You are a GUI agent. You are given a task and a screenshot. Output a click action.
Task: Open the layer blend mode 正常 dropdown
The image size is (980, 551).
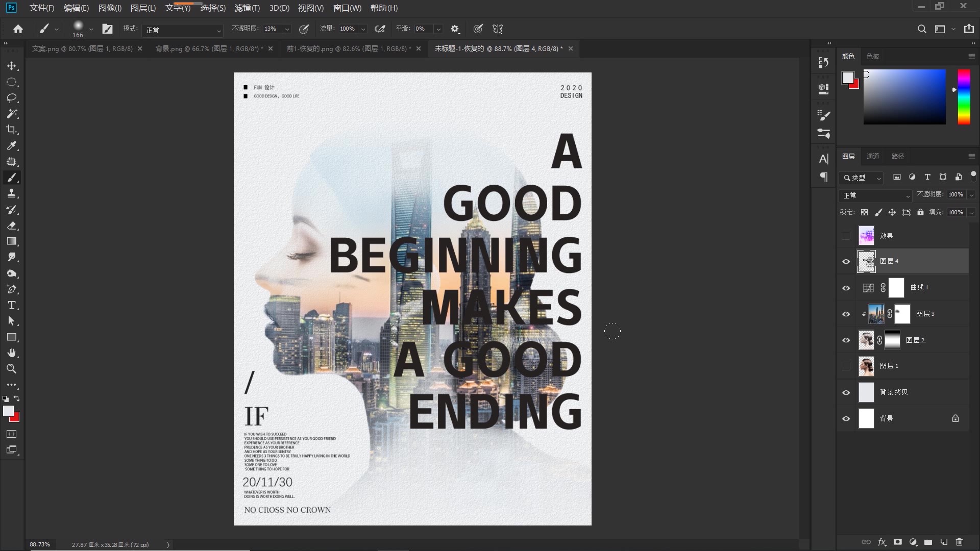[x=875, y=195]
